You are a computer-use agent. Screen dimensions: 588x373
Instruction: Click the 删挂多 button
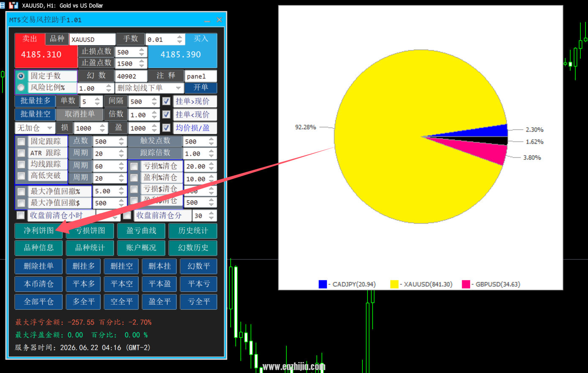84,266
